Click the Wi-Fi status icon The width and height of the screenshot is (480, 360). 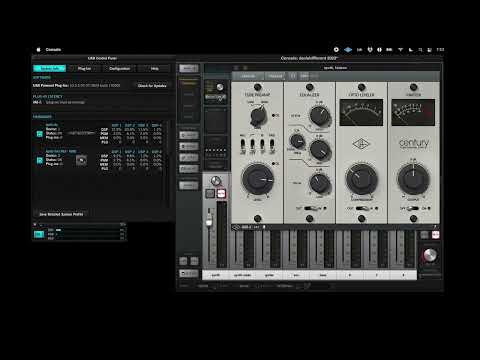pos(400,50)
